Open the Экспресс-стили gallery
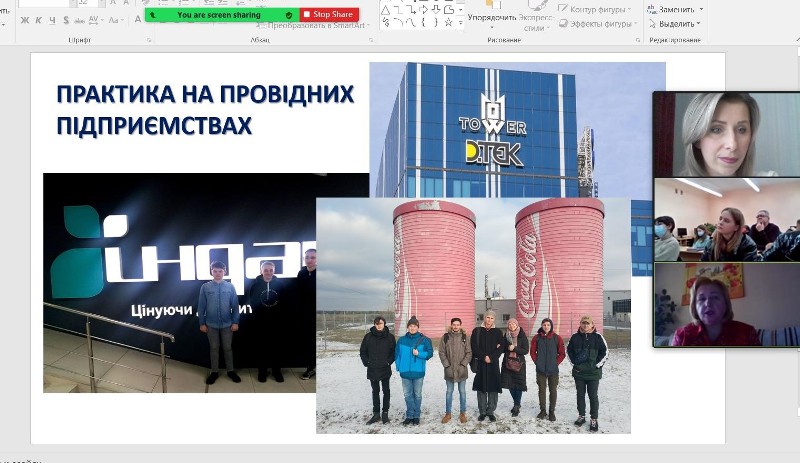The width and height of the screenshot is (800, 463). 535,17
